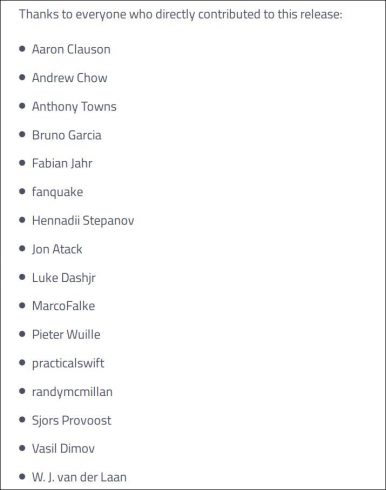386x490 pixels.
Task: Select the MarcoFalke list item
Action: click(63, 306)
